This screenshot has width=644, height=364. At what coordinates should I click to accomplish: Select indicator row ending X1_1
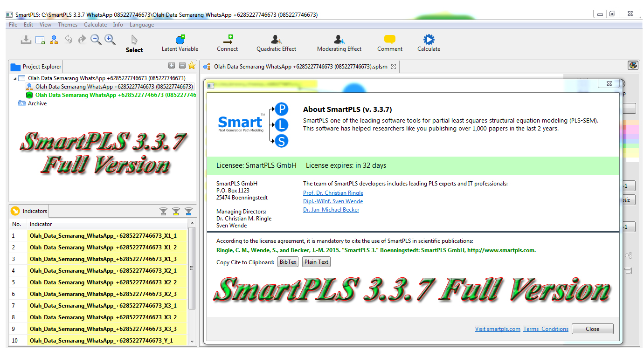[x=98, y=236]
